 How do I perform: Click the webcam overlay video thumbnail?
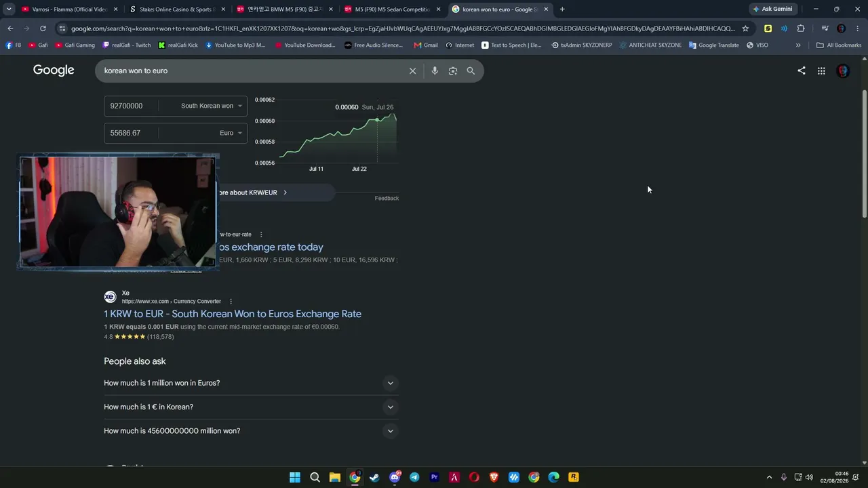click(118, 212)
